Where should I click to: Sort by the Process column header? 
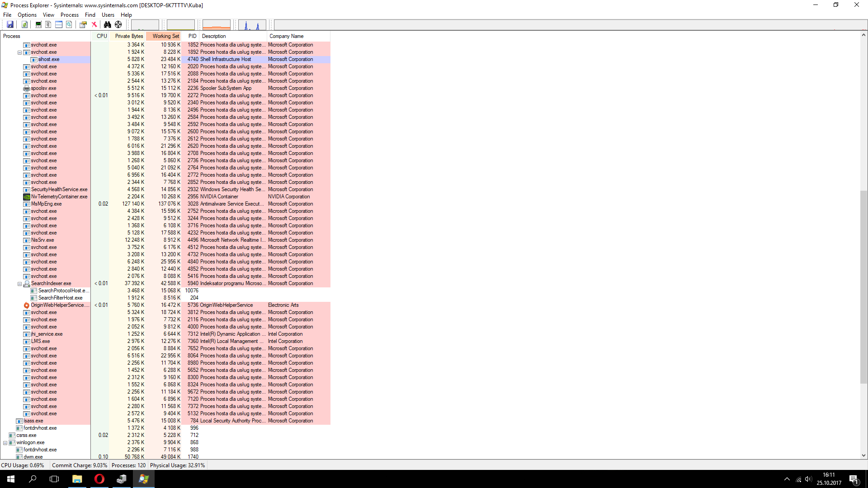[46, 36]
